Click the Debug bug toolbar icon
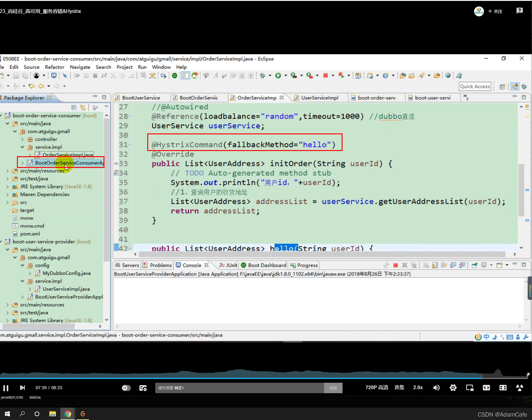This screenshot has height=420, width=532. (x=262, y=75)
